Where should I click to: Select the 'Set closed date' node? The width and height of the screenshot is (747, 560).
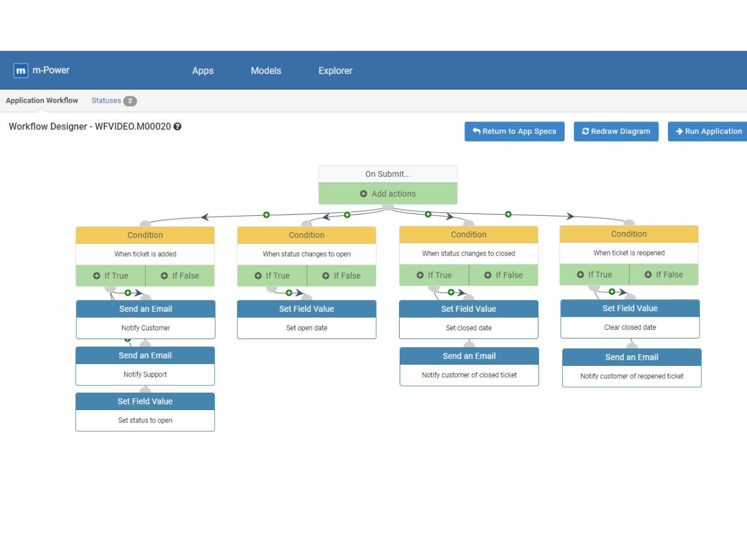coord(469,320)
